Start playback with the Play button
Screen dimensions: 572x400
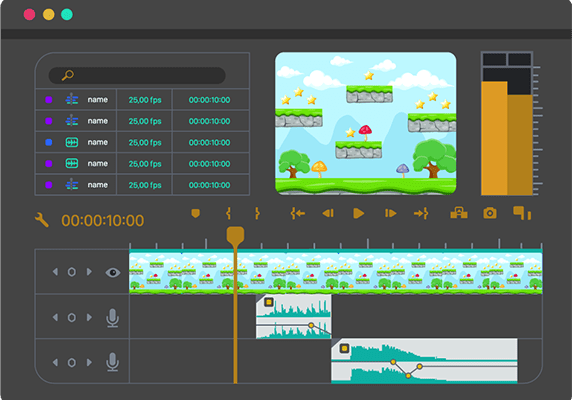359,213
